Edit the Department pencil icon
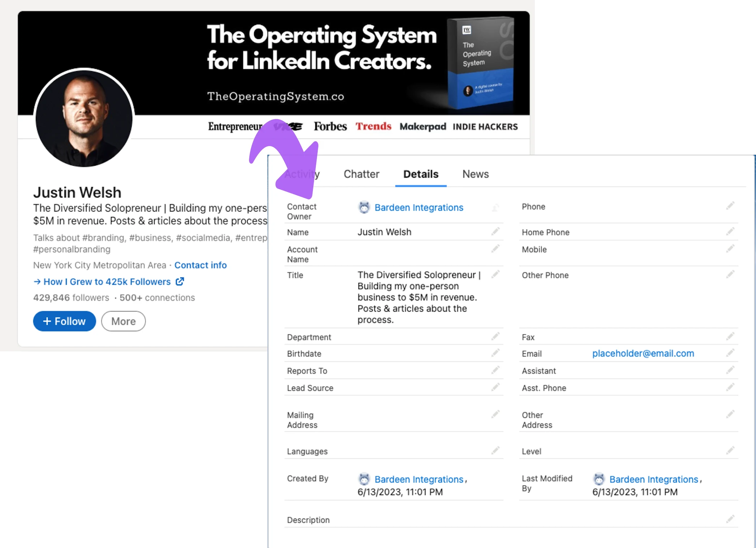The image size is (756, 548). [x=495, y=336]
